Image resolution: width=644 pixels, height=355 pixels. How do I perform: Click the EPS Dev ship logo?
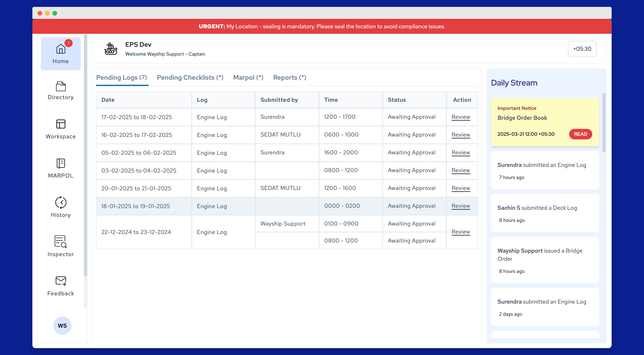(111, 49)
